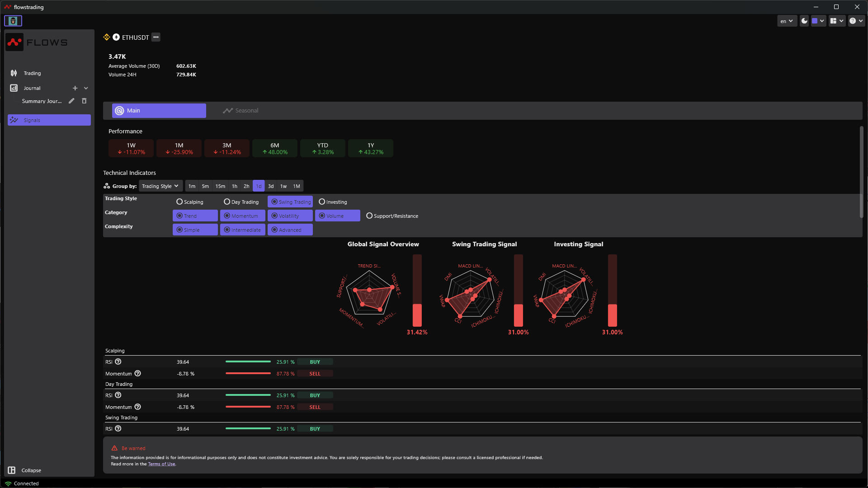Open Trading in the sidebar
868x488 pixels.
32,73
